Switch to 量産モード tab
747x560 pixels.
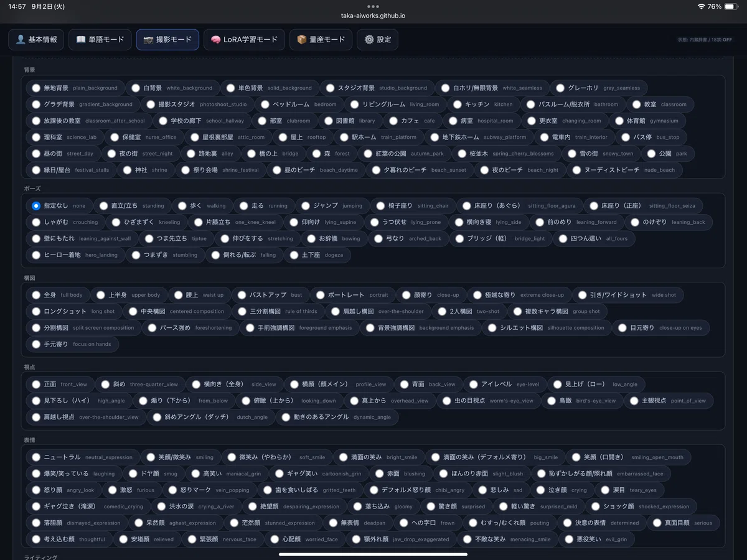321,39
